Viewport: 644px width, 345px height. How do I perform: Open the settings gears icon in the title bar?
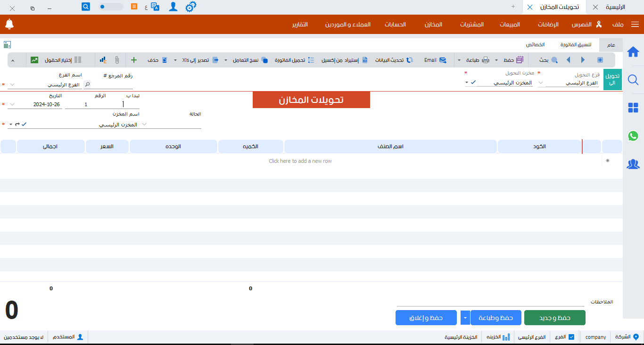(x=190, y=7)
